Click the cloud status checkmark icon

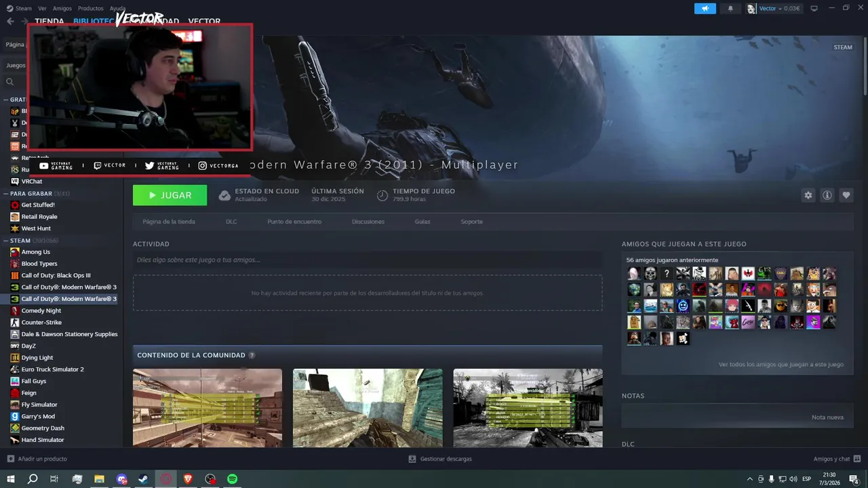[224, 195]
